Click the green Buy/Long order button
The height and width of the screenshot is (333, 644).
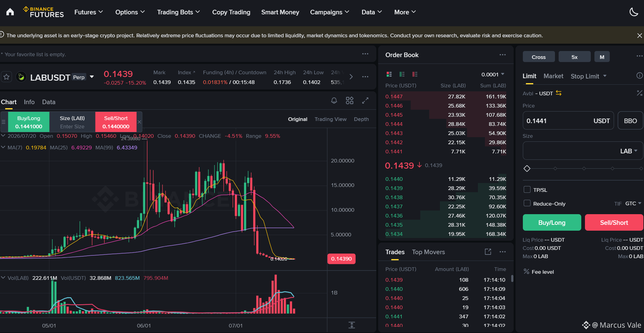(552, 222)
